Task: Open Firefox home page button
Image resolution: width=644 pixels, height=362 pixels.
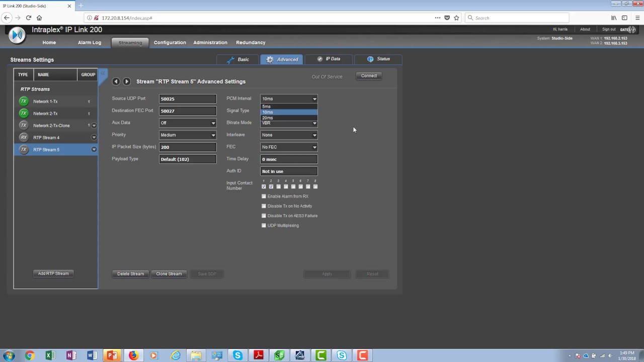Action: pyautogui.click(x=39, y=18)
